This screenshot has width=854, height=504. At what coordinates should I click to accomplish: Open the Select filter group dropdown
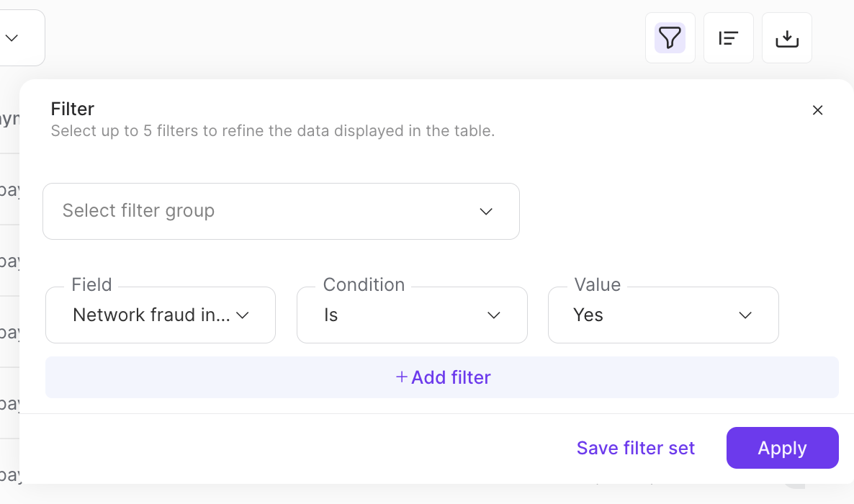point(281,211)
